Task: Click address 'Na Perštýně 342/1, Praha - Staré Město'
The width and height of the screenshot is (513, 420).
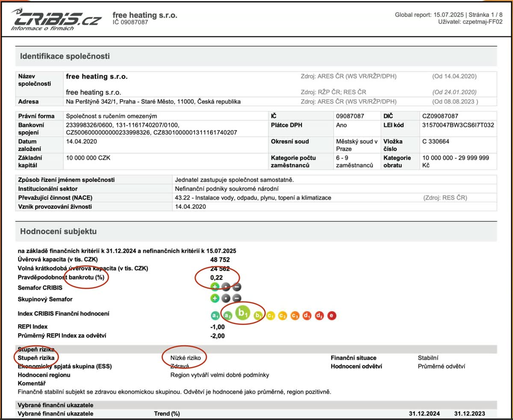Action: click(x=153, y=102)
